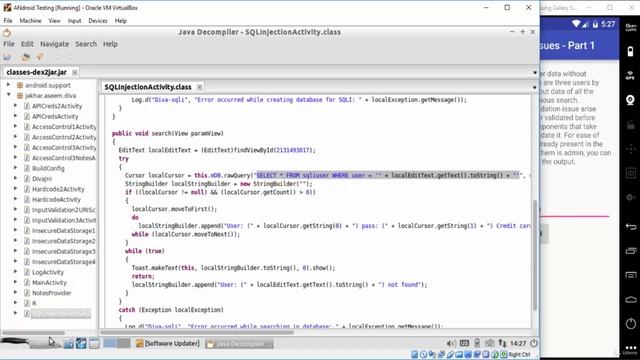
Task: Click the emulator power button icon
Action: [x=631, y=324]
